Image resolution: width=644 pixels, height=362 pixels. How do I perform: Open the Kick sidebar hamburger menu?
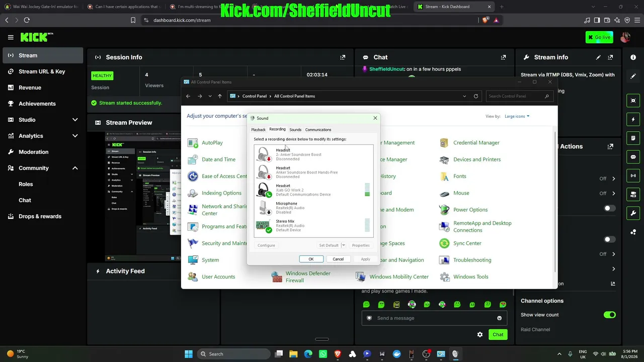(x=11, y=37)
